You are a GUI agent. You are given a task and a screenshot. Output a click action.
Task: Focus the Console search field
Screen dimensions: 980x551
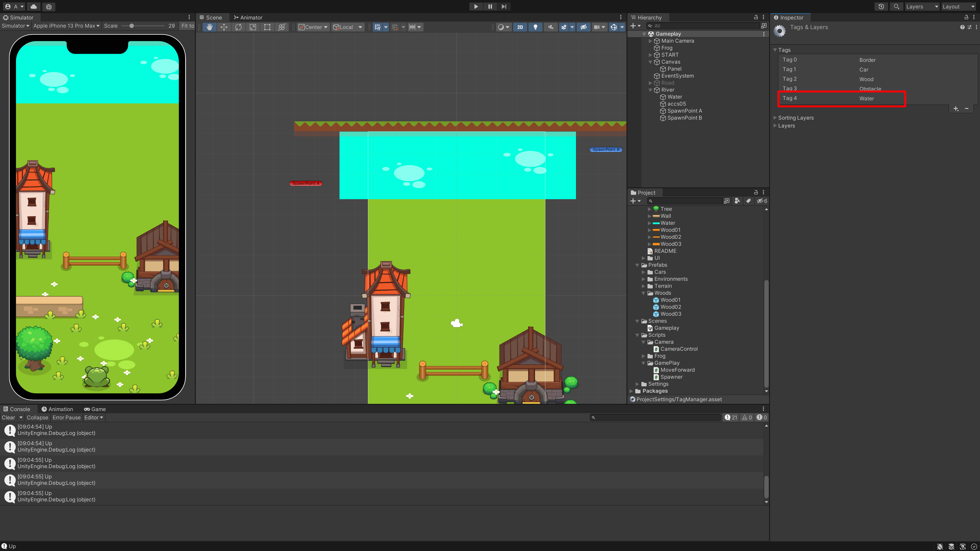[655, 418]
